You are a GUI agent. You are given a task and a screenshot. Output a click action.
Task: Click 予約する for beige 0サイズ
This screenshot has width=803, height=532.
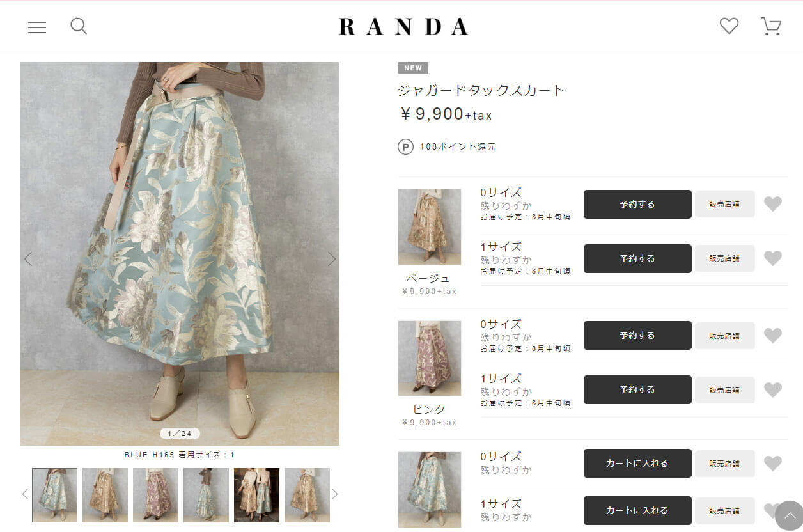637,205
